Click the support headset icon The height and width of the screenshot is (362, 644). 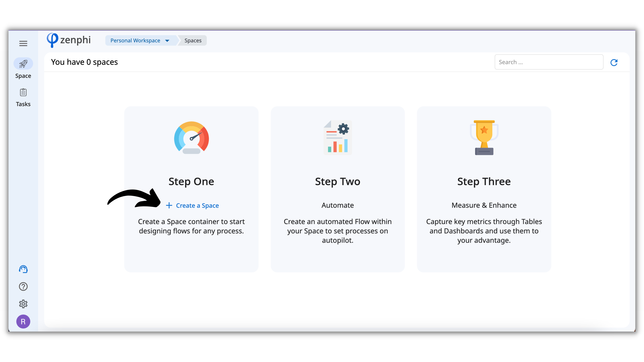(23, 269)
